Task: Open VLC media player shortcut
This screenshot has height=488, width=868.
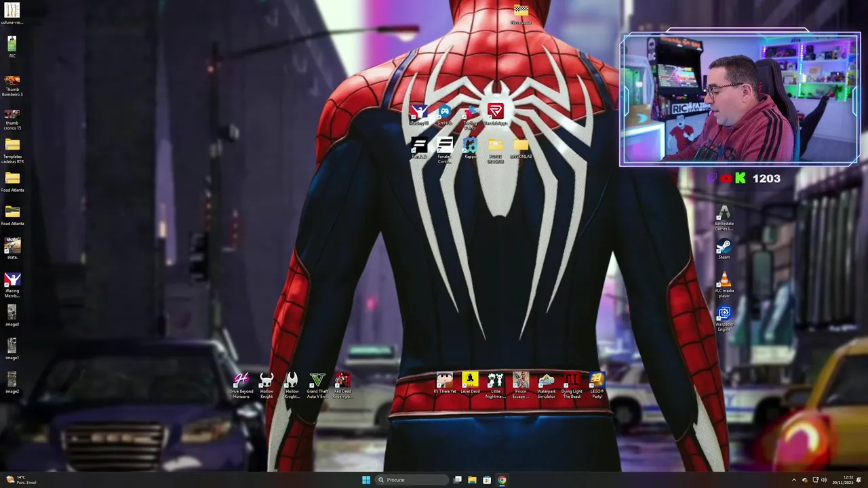Action: coord(724,285)
